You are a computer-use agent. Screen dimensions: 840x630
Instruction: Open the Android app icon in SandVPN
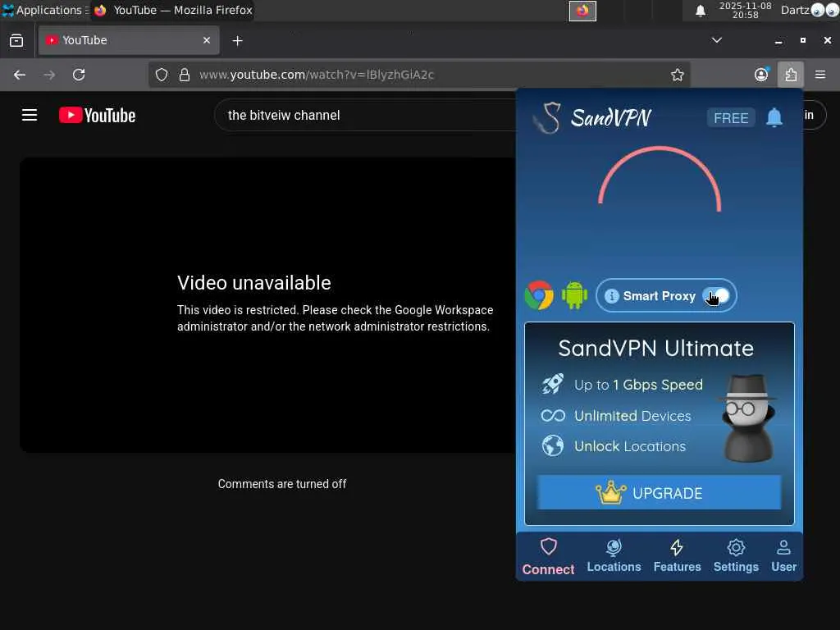(574, 295)
